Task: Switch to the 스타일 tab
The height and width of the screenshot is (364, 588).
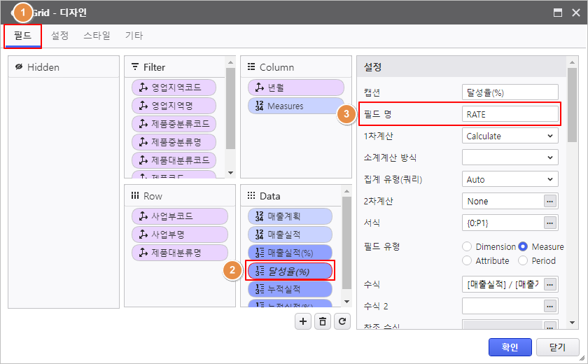Action: (x=97, y=35)
